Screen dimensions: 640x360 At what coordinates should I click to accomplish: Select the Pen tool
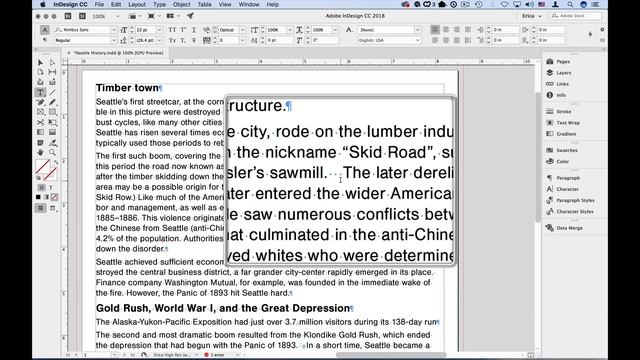(x=40, y=102)
